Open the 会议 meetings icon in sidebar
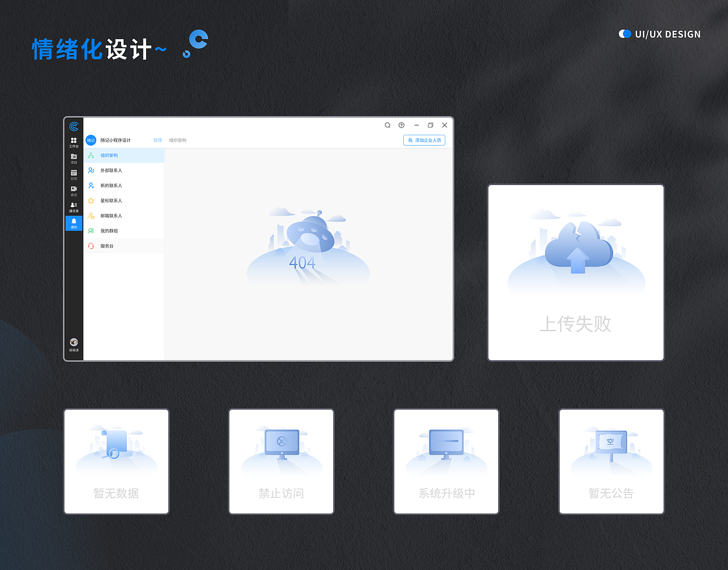The width and height of the screenshot is (728, 570). coord(73,189)
